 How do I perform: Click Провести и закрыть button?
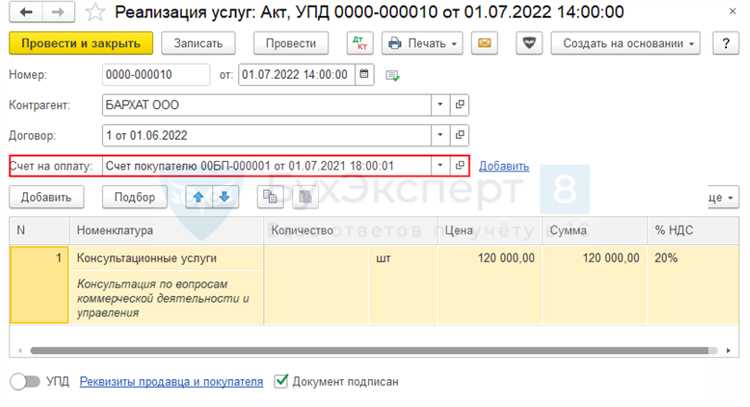(x=81, y=44)
